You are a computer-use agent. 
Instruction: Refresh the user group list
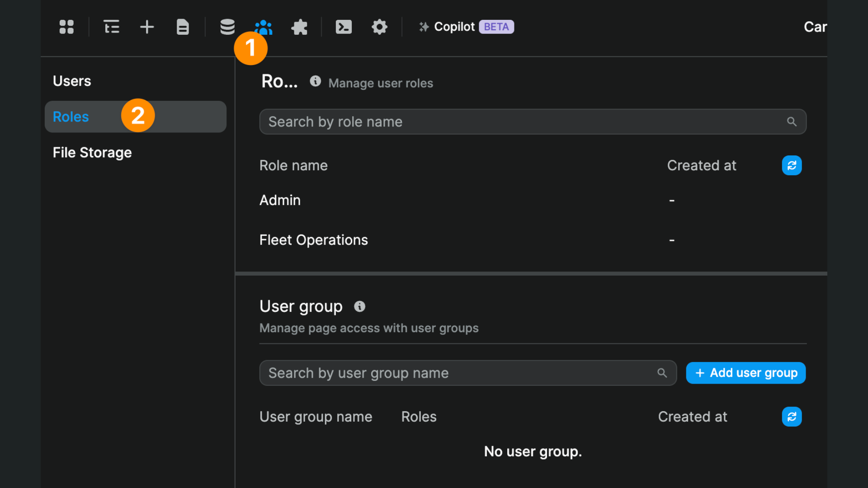point(792,417)
